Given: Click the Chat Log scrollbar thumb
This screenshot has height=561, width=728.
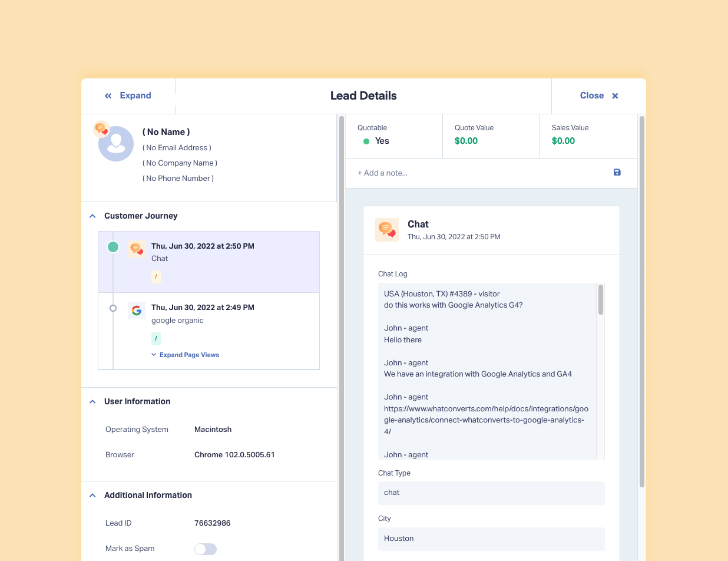Looking at the screenshot, I should pos(601,299).
